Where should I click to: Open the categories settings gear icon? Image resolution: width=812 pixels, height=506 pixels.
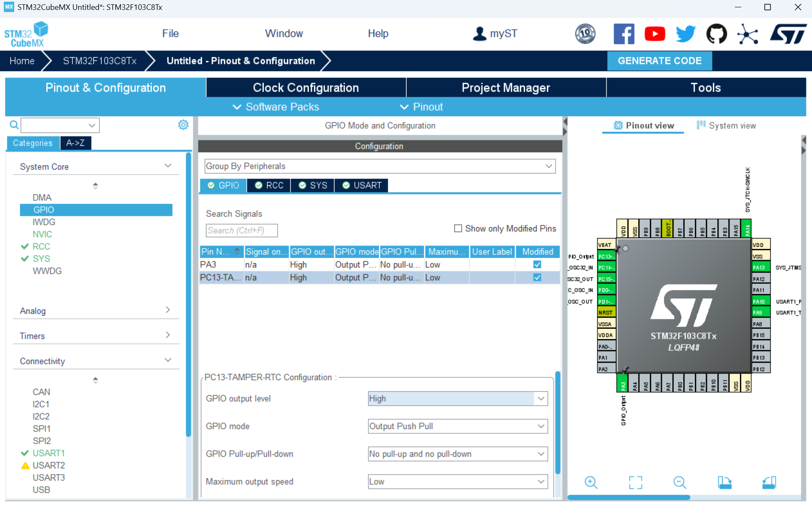183,124
